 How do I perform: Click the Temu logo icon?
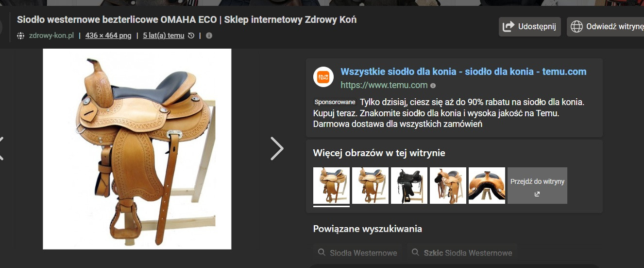pos(323,77)
